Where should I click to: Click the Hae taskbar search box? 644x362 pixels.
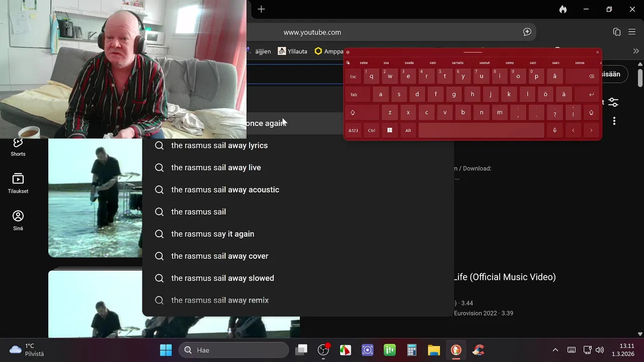[234, 350]
